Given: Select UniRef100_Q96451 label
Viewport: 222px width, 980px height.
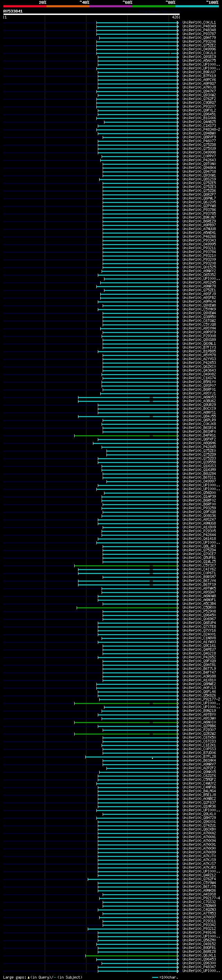Looking at the screenshot, I should [x=199, y=114].
